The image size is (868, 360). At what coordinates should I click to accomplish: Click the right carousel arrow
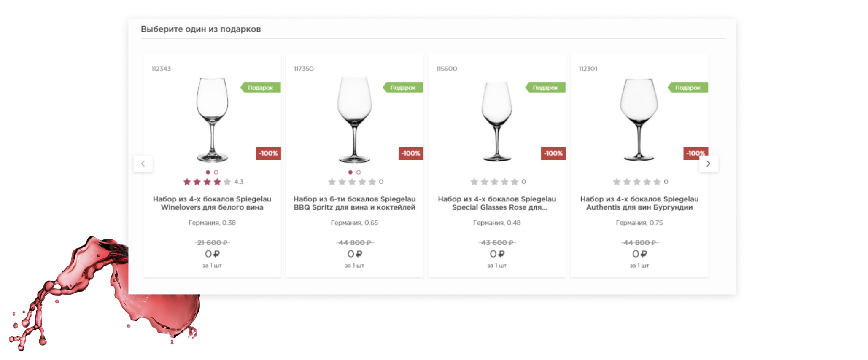click(708, 164)
